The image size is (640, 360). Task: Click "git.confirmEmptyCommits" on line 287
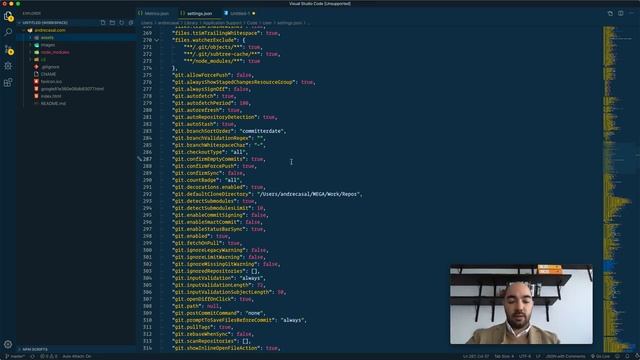tap(209, 159)
